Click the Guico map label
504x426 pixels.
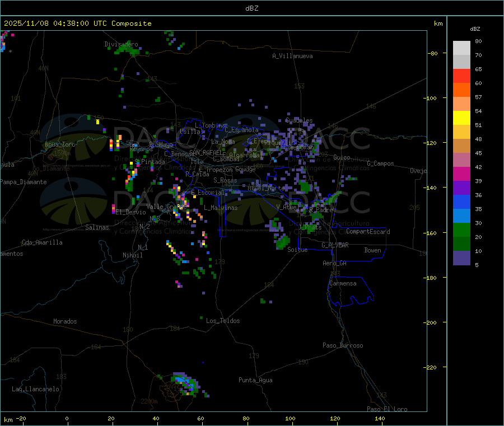tap(342, 157)
